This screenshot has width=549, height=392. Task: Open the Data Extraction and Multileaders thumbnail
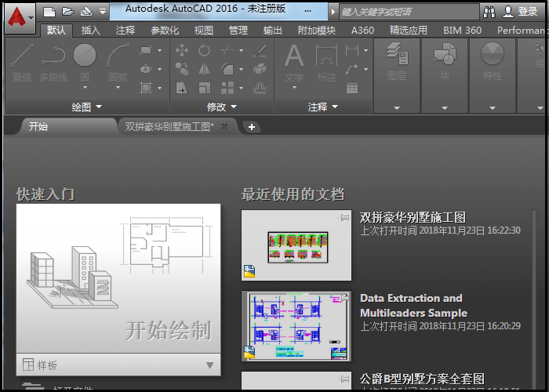click(296, 326)
